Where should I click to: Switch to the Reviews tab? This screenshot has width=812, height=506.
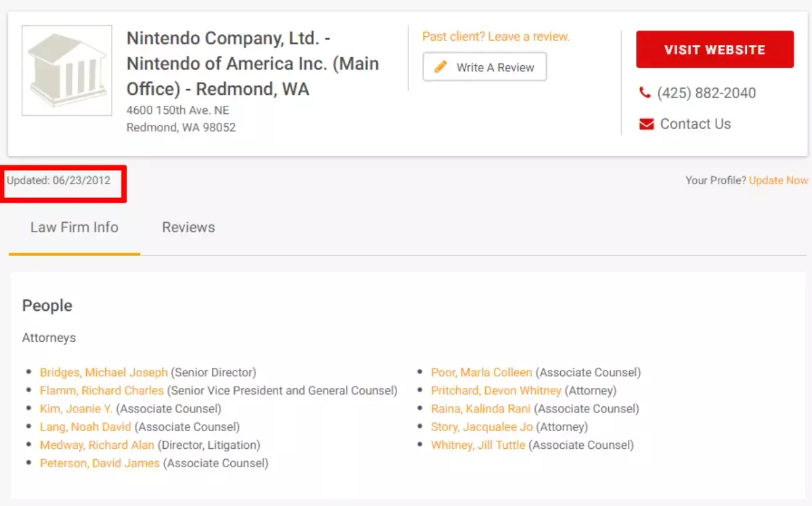188,227
